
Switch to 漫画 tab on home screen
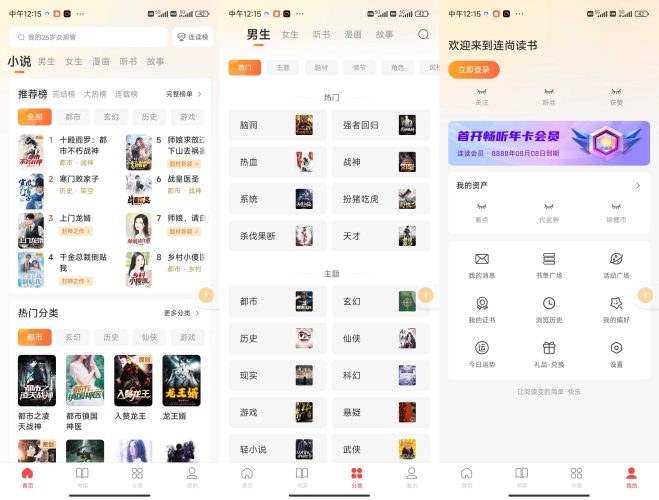click(101, 62)
